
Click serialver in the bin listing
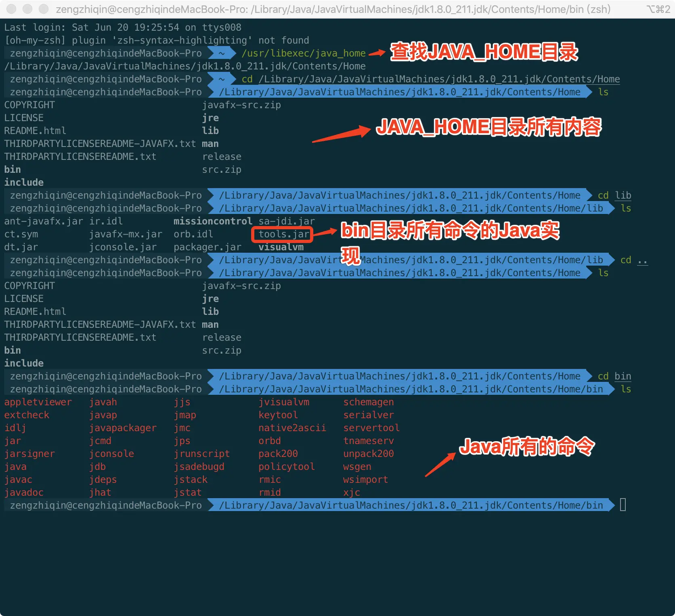click(369, 415)
